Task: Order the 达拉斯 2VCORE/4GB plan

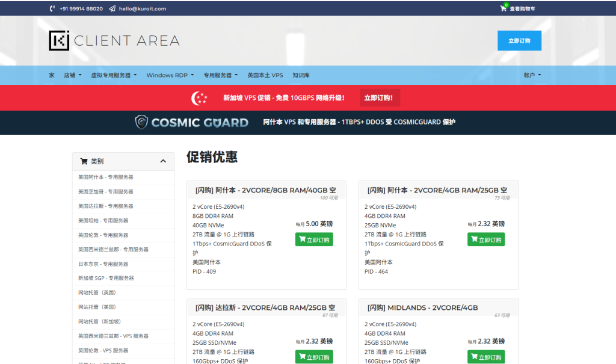Action: tap(314, 357)
